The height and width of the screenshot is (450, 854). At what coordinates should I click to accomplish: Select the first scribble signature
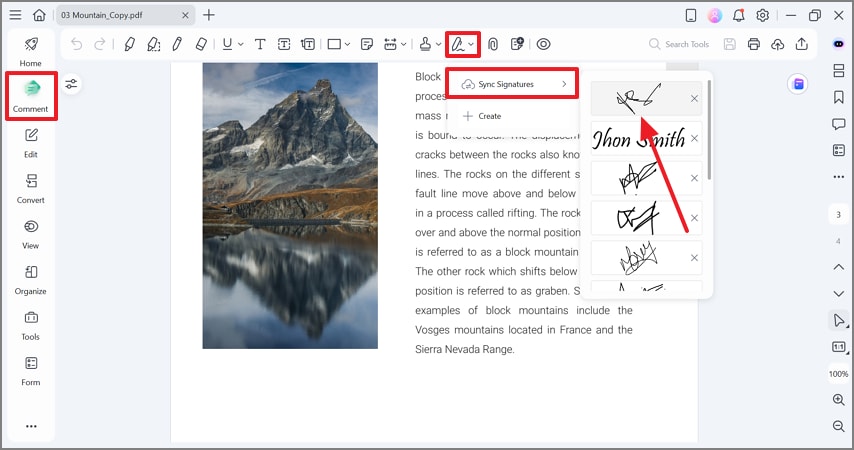coord(639,99)
